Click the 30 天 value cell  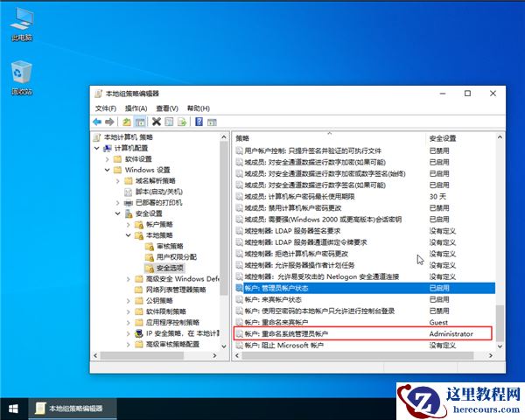[437, 197]
